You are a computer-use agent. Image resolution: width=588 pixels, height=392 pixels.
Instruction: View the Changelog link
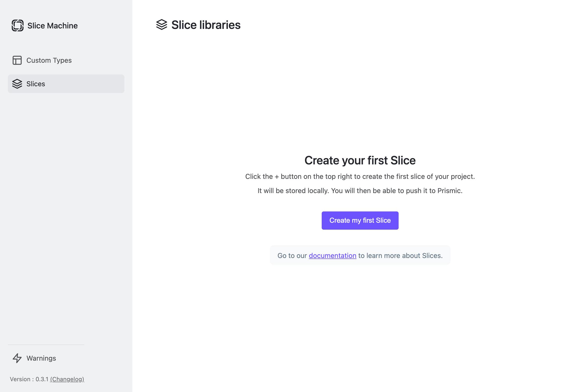click(x=67, y=379)
